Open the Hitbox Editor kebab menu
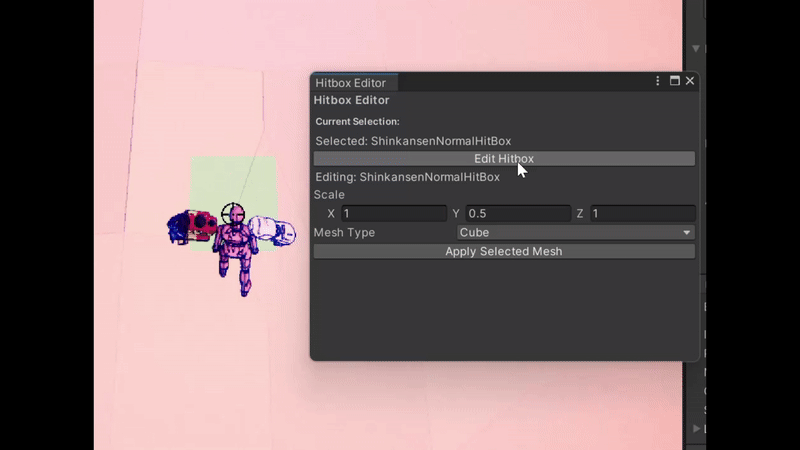Screen dimensions: 800x450 click(657, 81)
